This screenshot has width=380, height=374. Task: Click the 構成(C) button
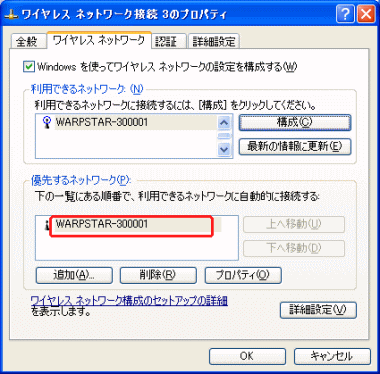point(295,123)
